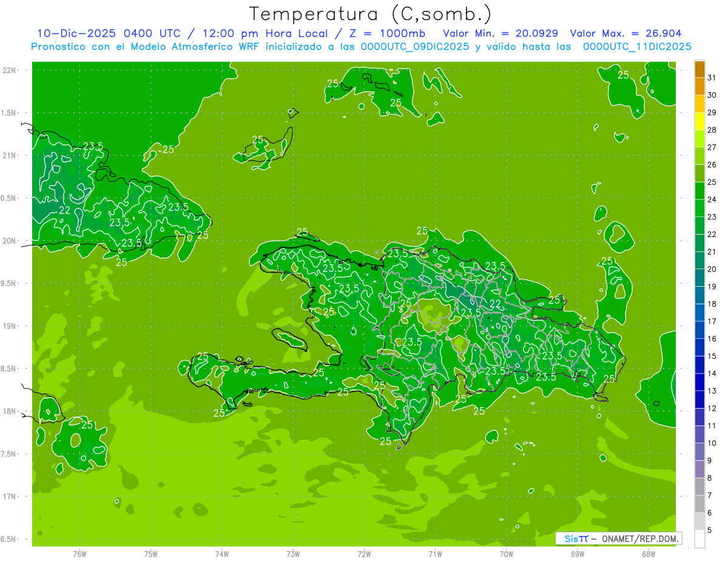Image resolution: width=728 pixels, height=562 pixels.
Task: Click the '17N' latitude axis label
Action: [10, 497]
